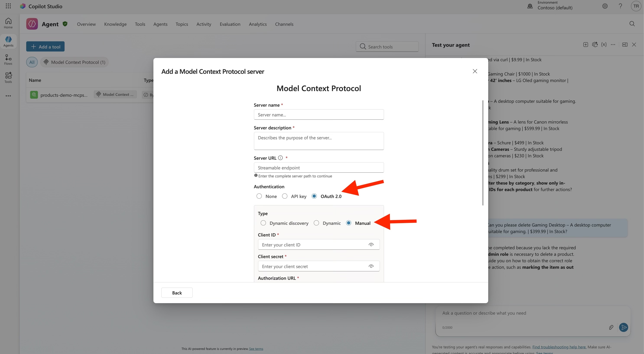Select the API key authentication option

pyautogui.click(x=285, y=196)
